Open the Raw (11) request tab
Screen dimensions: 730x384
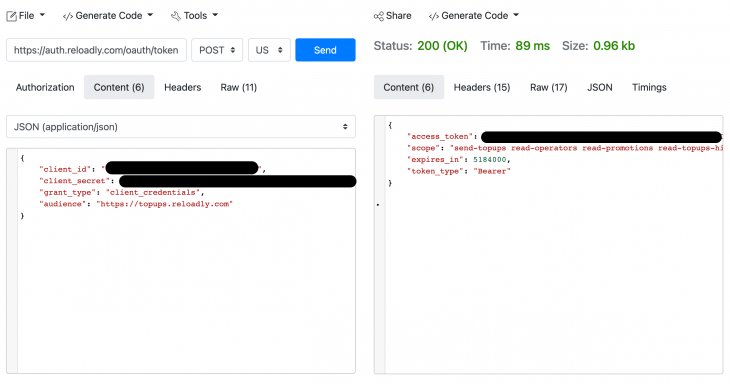pyautogui.click(x=238, y=87)
